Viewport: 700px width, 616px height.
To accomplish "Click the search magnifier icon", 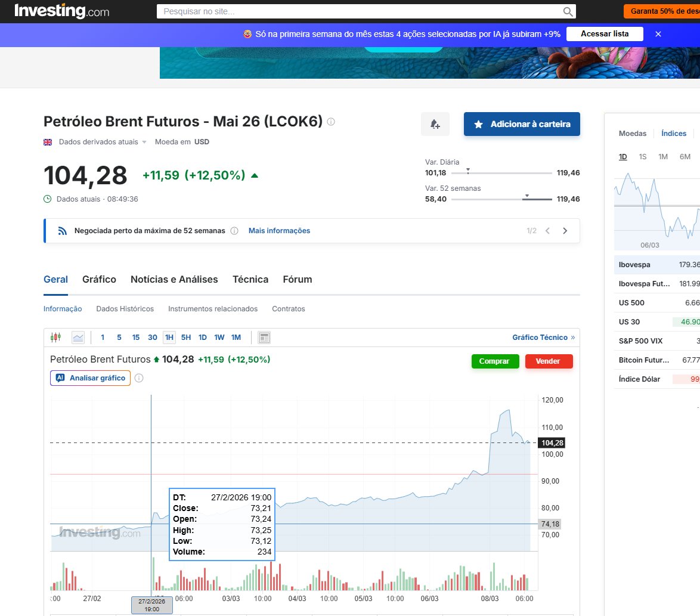I will click(x=568, y=11).
